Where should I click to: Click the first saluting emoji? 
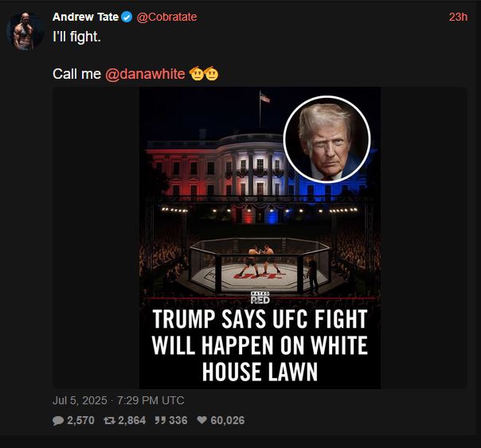pyautogui.click(x=197, y=73)
